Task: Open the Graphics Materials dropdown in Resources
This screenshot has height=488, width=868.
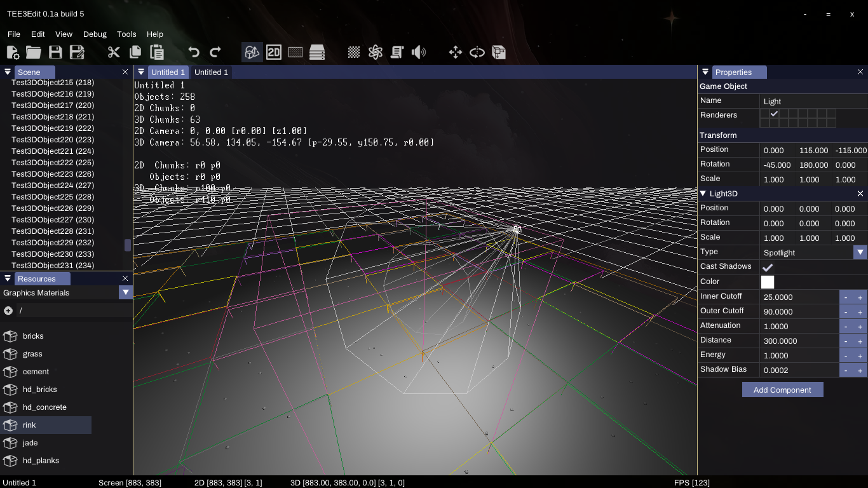Action: (x=125, y=292)
